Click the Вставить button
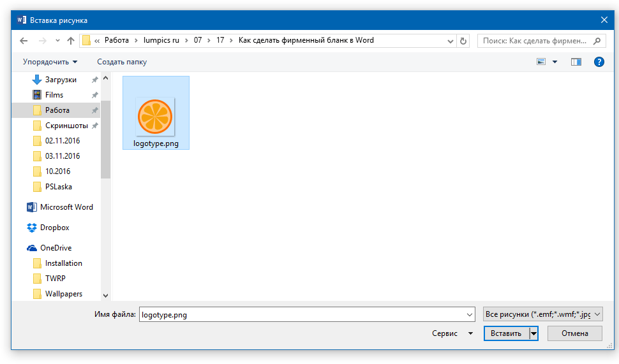The image size is (619, 364). click(x=507, y=333)
